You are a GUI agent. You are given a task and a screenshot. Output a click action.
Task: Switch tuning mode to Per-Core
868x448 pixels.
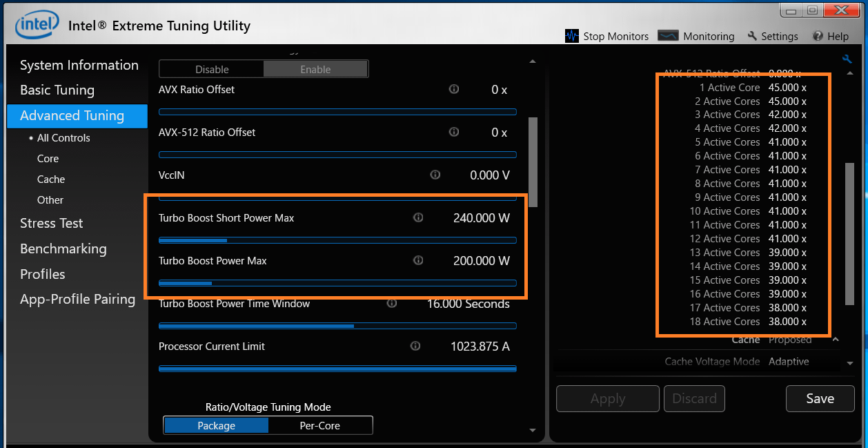click(x=320, y=425)
